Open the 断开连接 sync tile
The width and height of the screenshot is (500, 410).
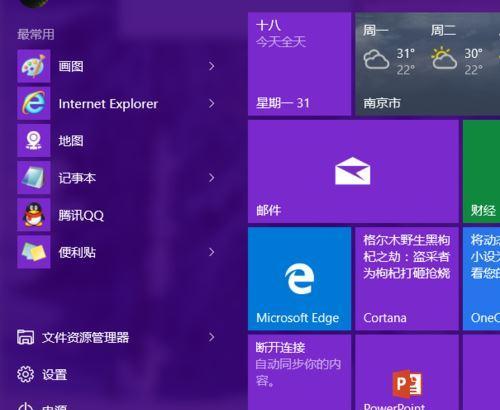[299, 372]
